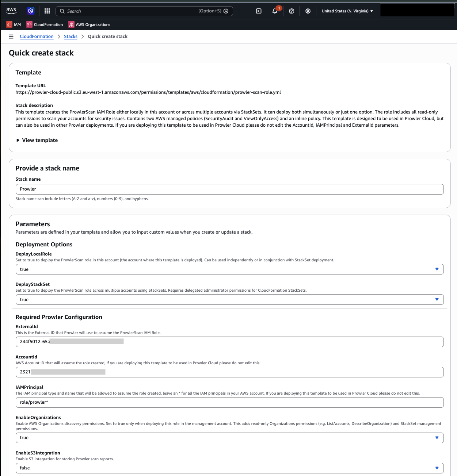
Task: Click the AccountId input field
Action: (x=229, y=372)
